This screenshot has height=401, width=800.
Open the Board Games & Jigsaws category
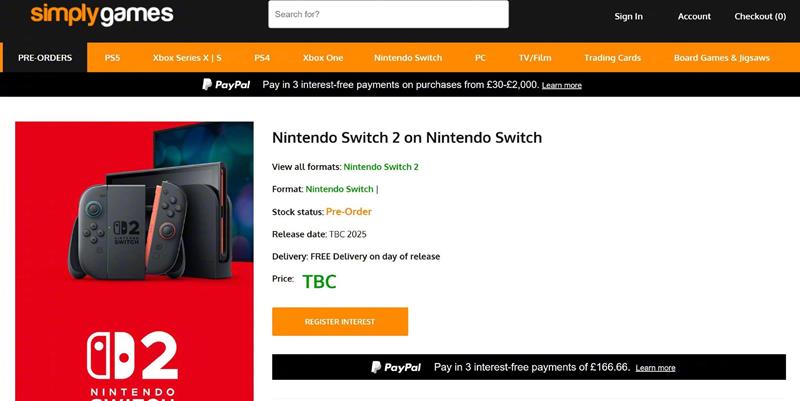[x=722, y=58]
